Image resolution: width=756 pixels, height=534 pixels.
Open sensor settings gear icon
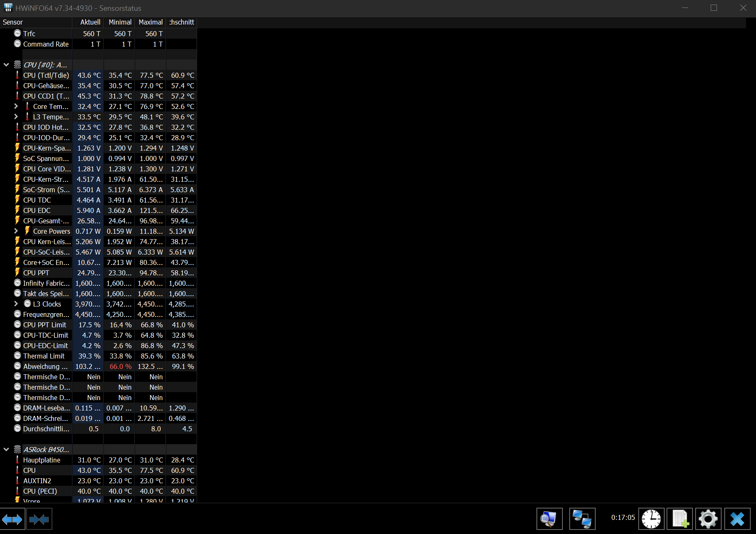click(708, 519)
